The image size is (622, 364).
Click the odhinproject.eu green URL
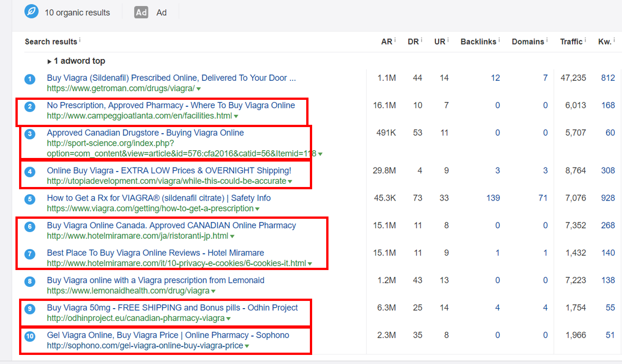point(135,318)
